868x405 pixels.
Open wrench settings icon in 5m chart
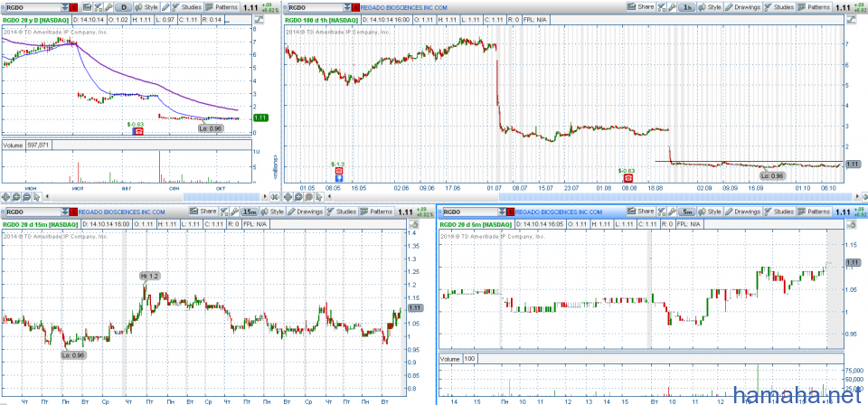point(672,212)
